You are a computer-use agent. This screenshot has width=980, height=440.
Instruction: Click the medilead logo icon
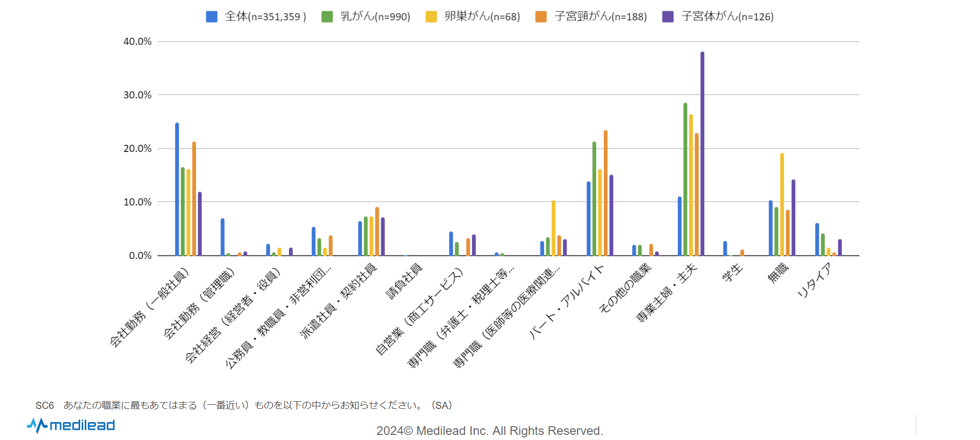[x=37, y=425]
